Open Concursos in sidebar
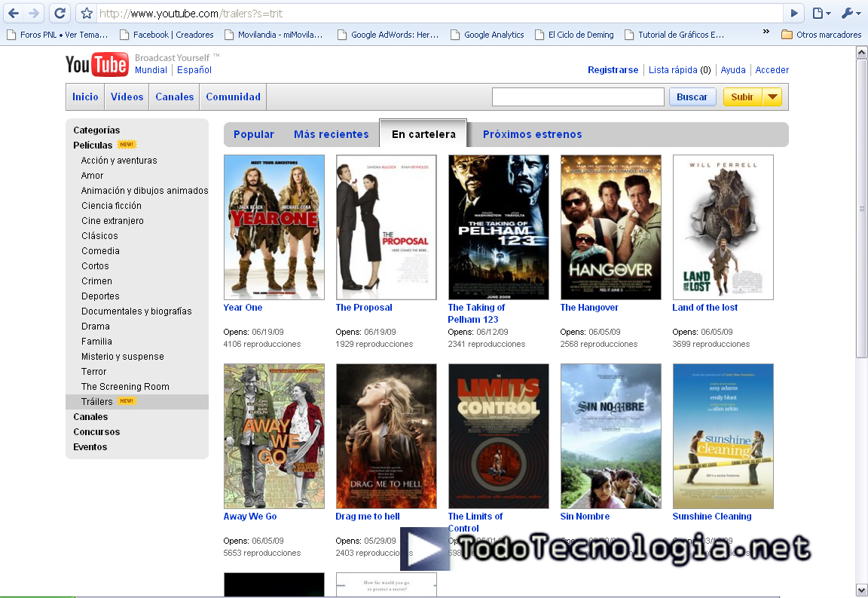The image size is (868, 598). click(x=96, y=432)
